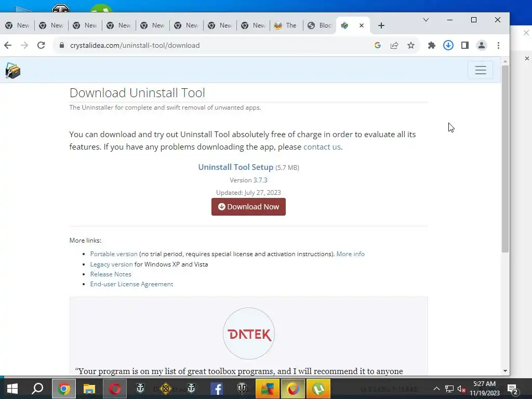Open uTorrent from the taskbar
This screenshot has width=532, height=399.
[318, 389]
